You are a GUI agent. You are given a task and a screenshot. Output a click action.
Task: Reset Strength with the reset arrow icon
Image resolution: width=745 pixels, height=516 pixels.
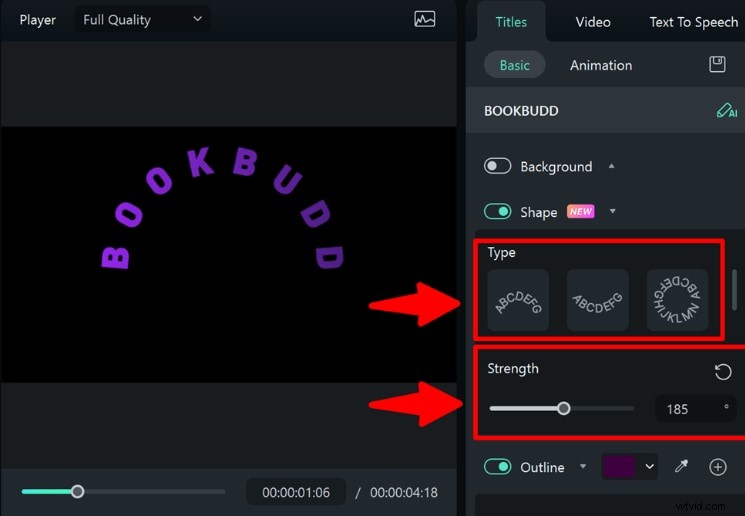(722, 372)
